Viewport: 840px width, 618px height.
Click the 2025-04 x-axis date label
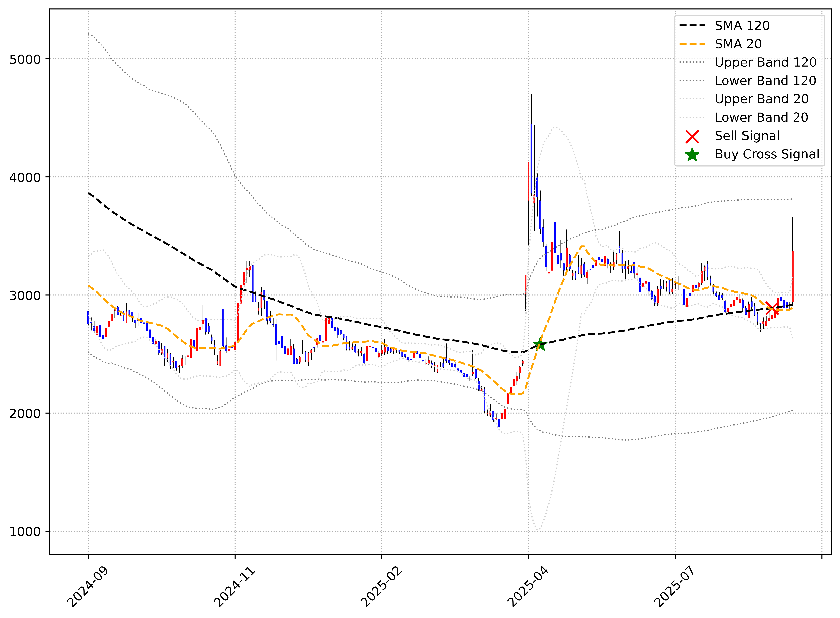pyautogui.click(x=528, y=587)
